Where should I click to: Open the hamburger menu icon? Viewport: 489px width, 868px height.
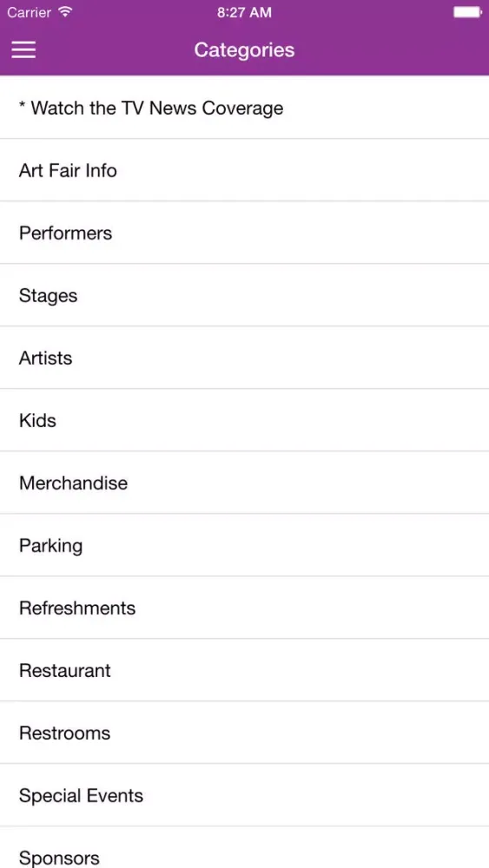coord(23,49)
